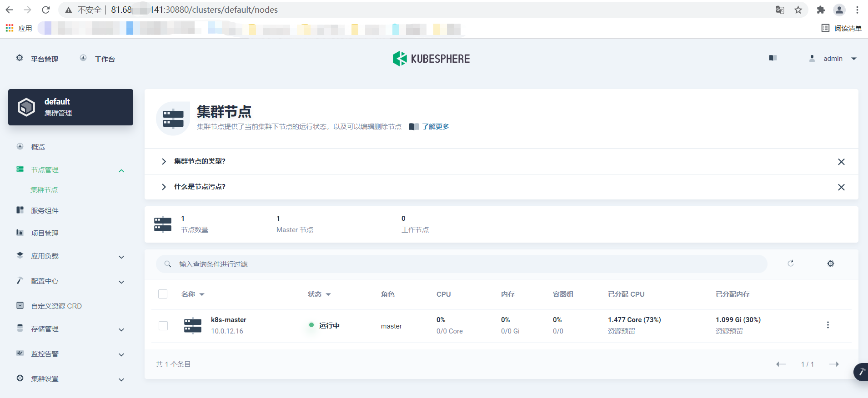Click the refresh table icon

tap(791, 264)
